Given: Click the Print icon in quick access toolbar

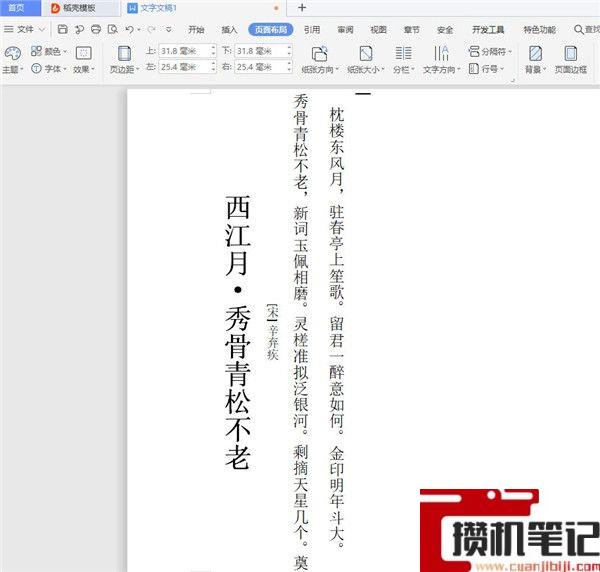Looking at the screenshot, I should click(96, 29).
